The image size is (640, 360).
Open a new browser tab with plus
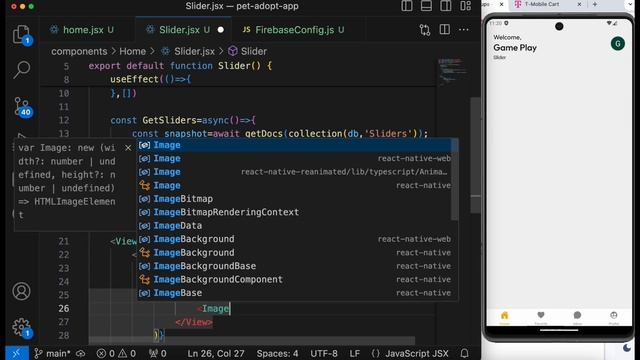coord(595,4)
